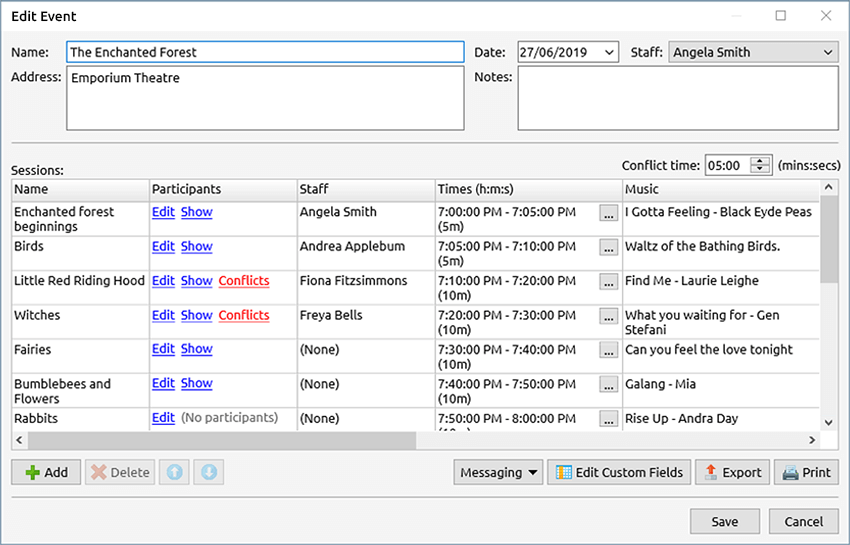Click the red X Delete button
This screenshot has height=545, width=850.
(120, 472)
